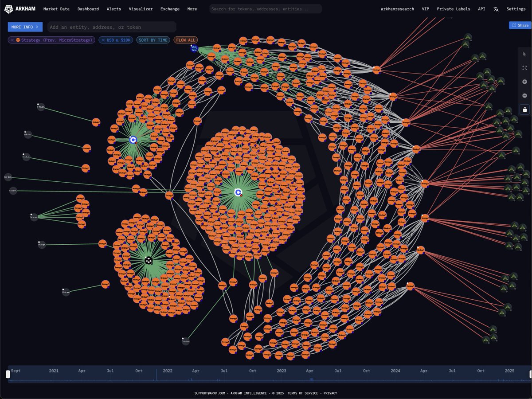
Task: Switch to the Visualizer page
Action: (141, 9)
